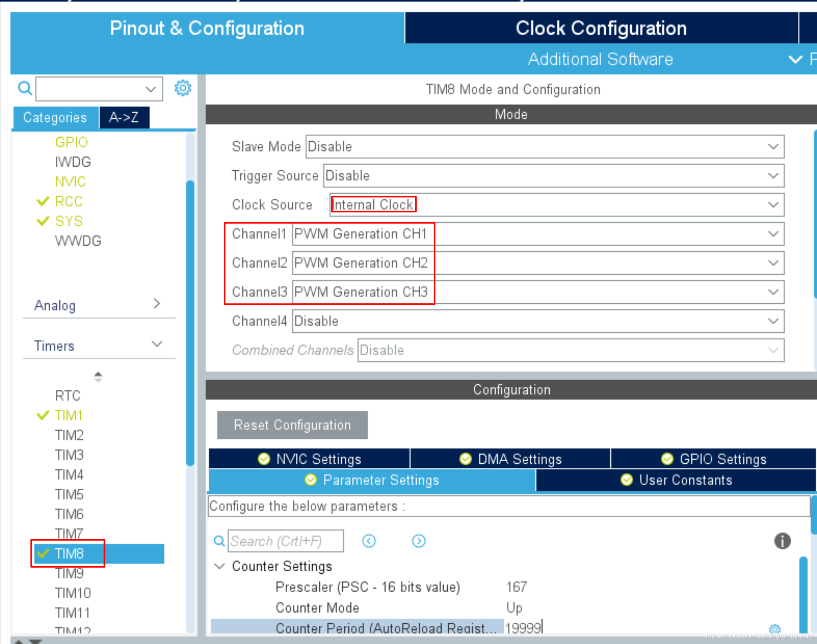Open the Clock Source dropdown
The width and height of the screenshot is (817, 644).
[x=557, y=205]
